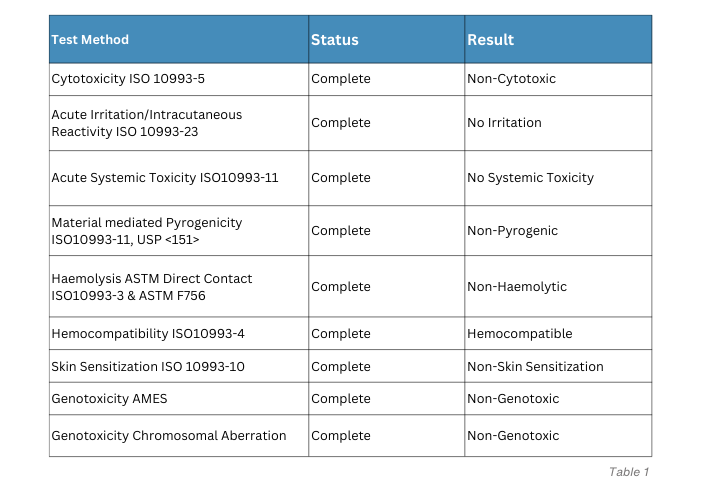Select the Cytotoxicity ISO 10993-5 cell
701x488 pixels.
[x=179, y=79]
